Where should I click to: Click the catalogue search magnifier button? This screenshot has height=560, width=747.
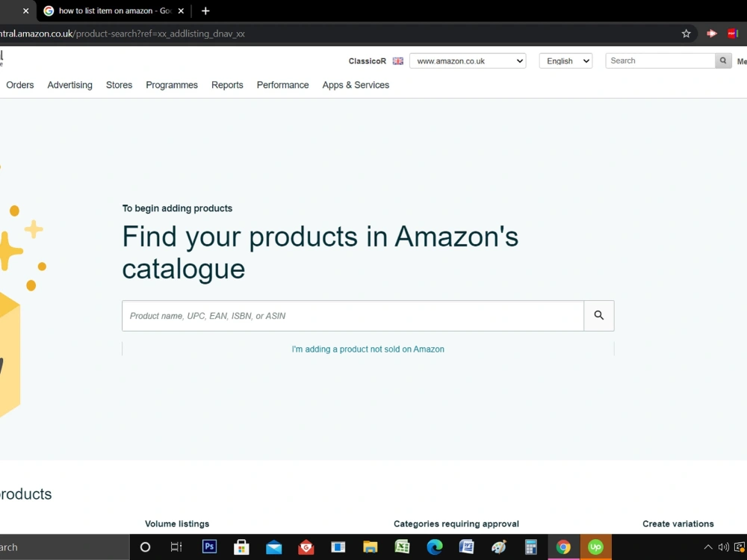599,316
